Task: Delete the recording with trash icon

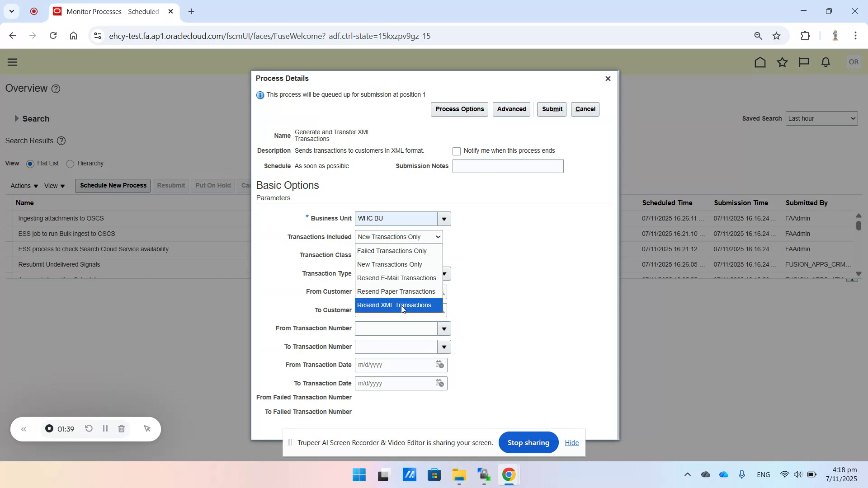Action: pos(121,428)
